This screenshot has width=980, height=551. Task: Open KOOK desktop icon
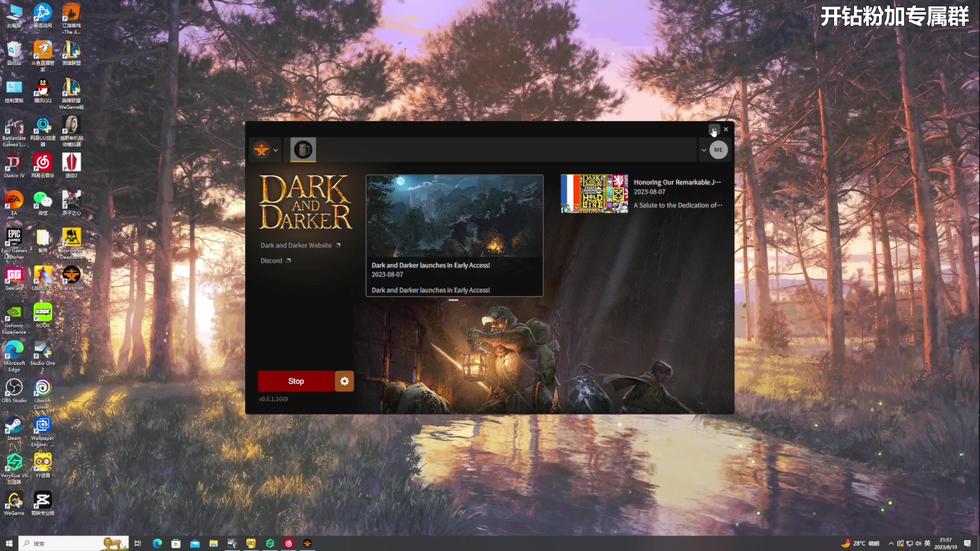click(x=43, y=316)
